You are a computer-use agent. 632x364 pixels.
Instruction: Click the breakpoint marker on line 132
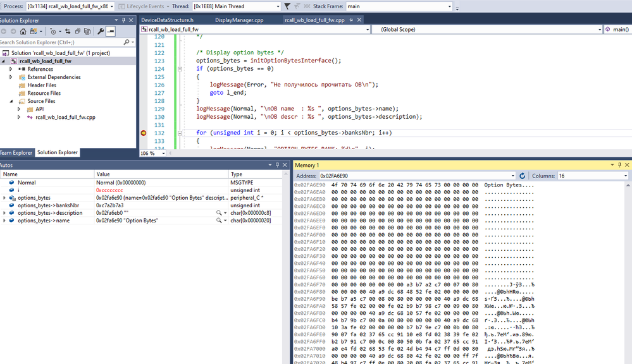pos(143,133)
